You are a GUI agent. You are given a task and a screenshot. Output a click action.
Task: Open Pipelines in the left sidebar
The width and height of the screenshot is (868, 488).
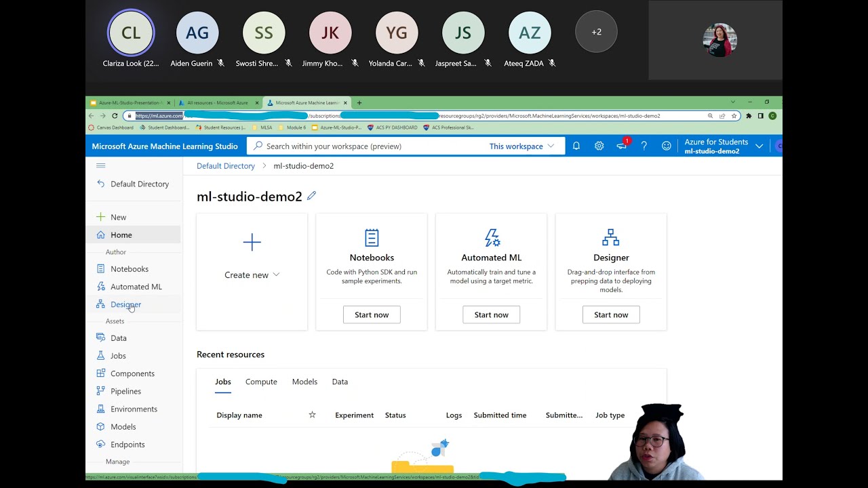(126, 391)
